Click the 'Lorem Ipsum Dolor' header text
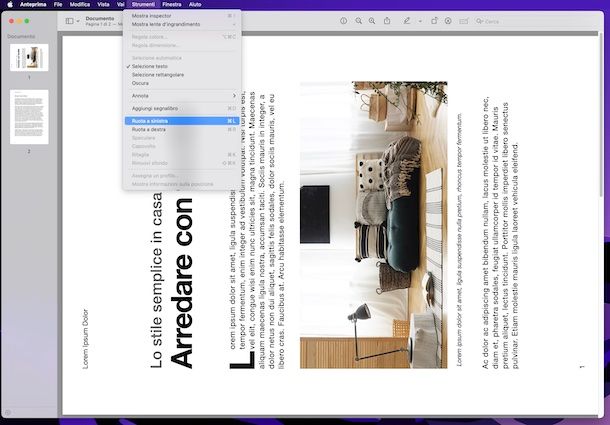The height and width of the screenshot is (425, 610). (85, 339)
